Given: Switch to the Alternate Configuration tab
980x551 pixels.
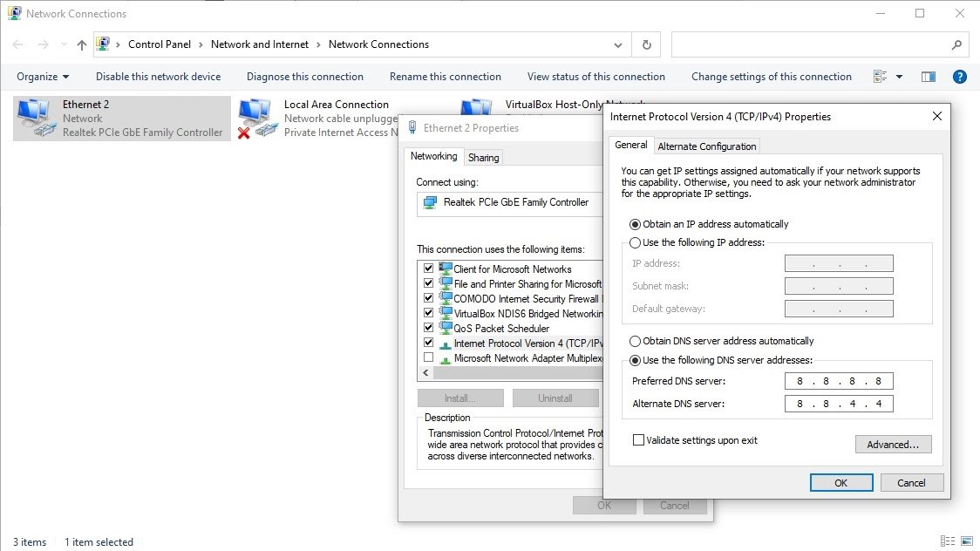Looking at the screenshot, I should tap(707, 146).
